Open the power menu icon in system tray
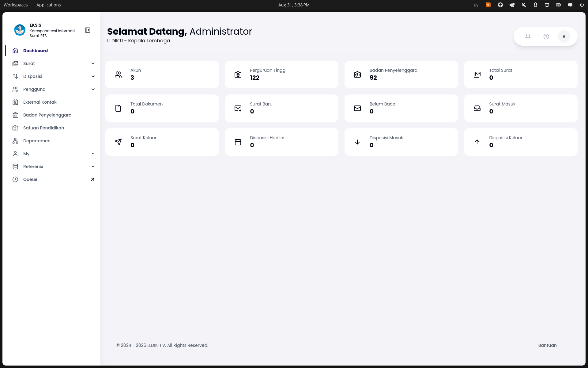The width and height of the screenshot is (588, 368). [582, 5]
